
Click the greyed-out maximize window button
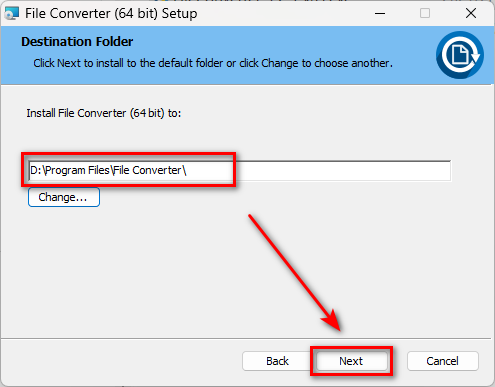pyautogui.click(x=425, y=13)
